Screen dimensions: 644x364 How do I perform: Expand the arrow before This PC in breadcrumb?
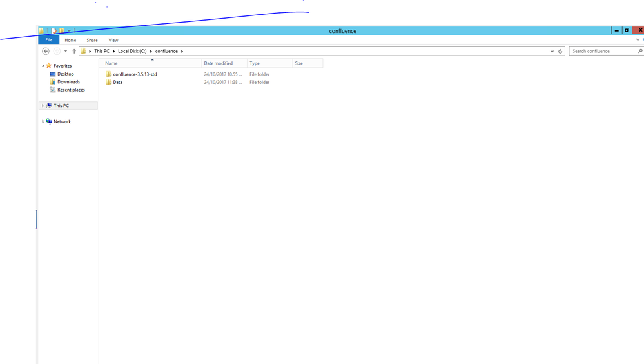90,51
